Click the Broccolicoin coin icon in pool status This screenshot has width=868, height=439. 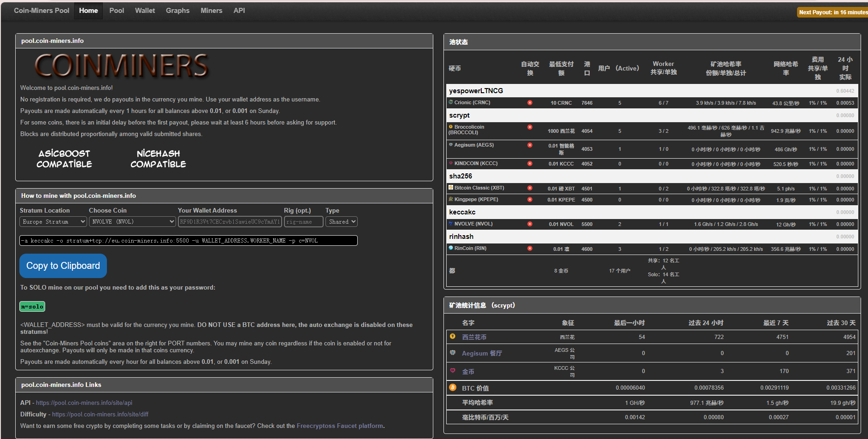(451, 127)
